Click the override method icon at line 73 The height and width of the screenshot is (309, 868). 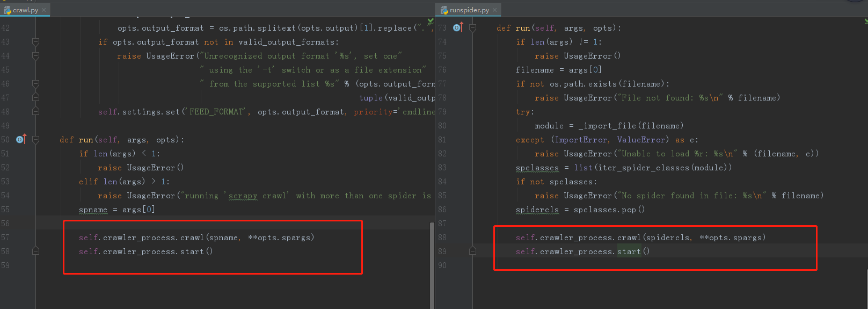(x=458, y=27)
